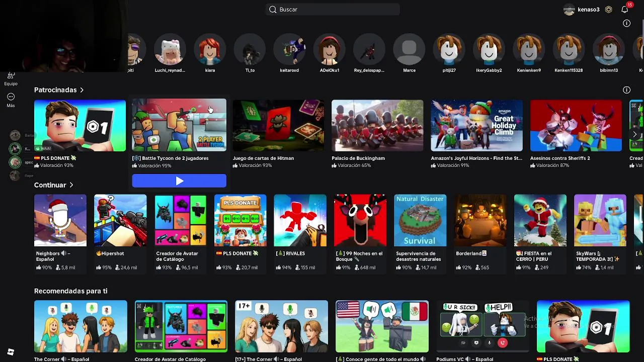The width and height of the screenshot is (644, 362).
Task: Click the kenaso3 username text
Action: click(x=588, y=10)
